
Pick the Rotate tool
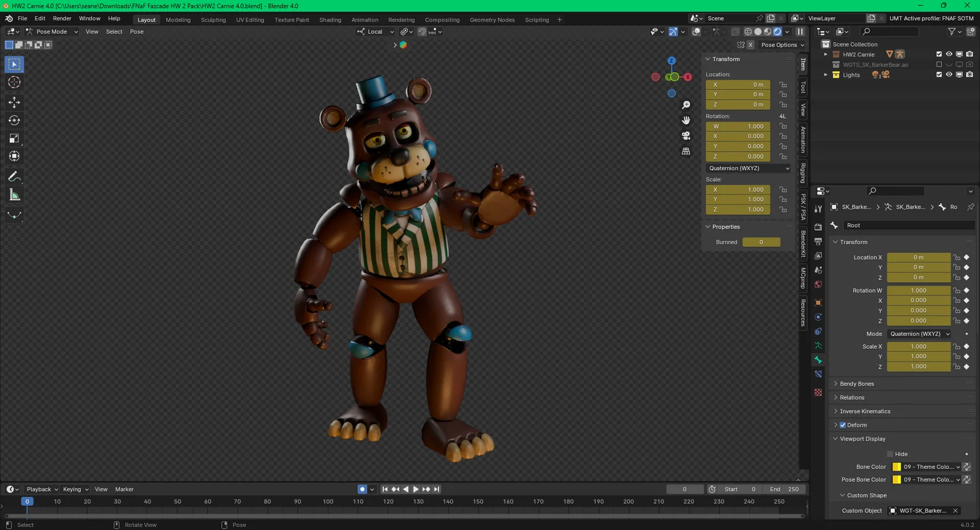coord(14,120)
